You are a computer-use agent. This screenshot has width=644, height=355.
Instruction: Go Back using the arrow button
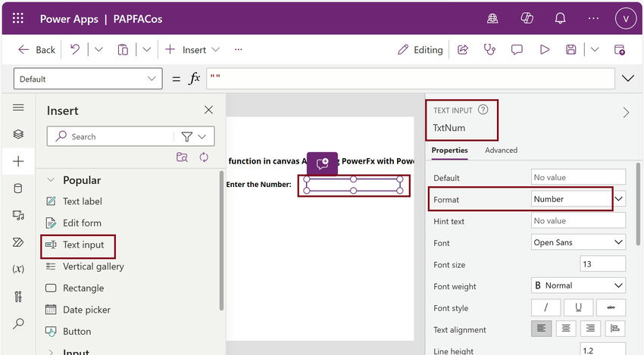(36, 50)
